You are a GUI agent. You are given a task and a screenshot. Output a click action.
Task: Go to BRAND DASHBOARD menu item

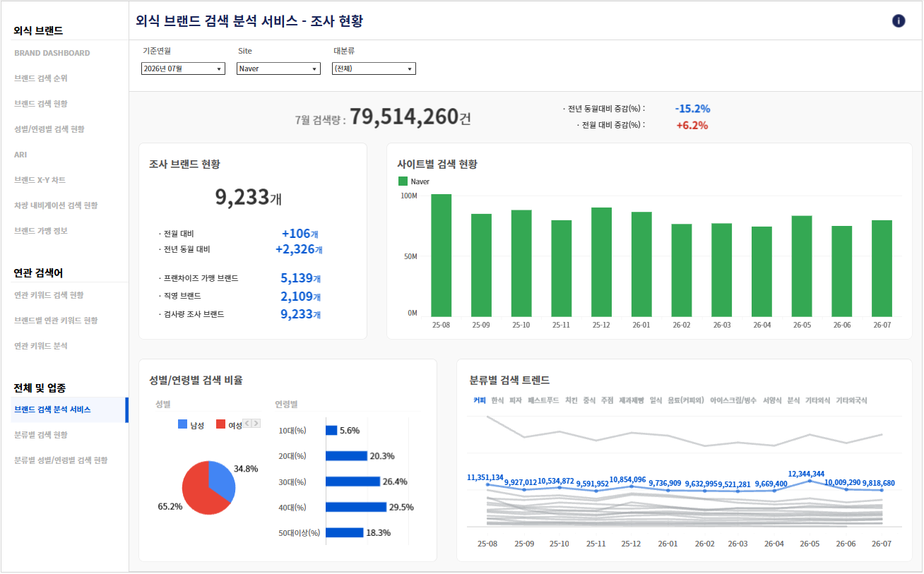(x=52, y=53)
